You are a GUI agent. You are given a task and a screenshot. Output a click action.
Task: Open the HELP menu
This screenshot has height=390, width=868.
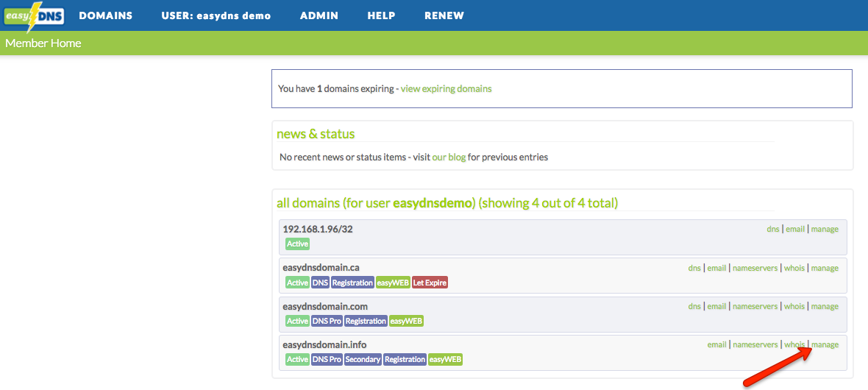(382, 16)
